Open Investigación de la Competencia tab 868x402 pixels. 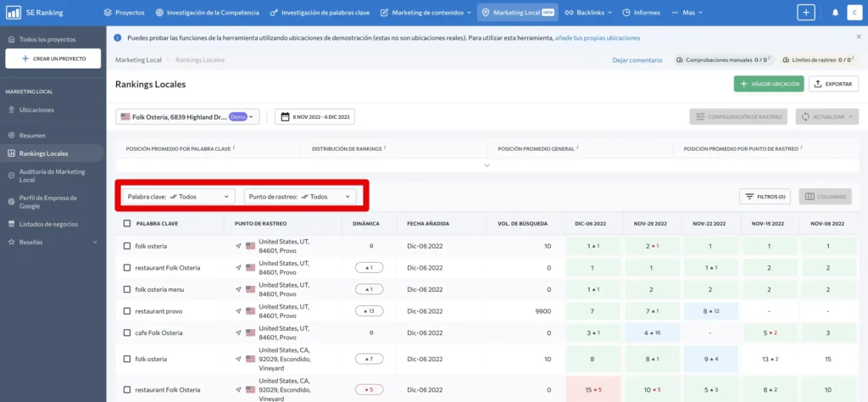[207, 12]
